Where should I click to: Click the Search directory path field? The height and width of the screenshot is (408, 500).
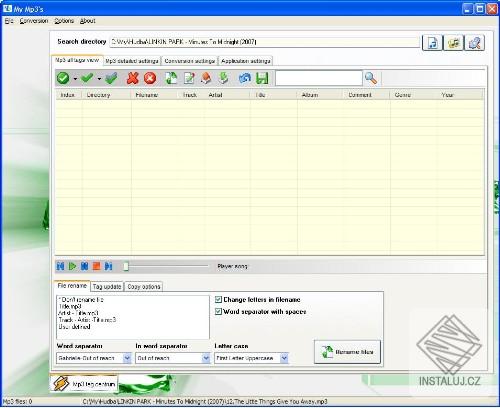click(x=265, y=42)
